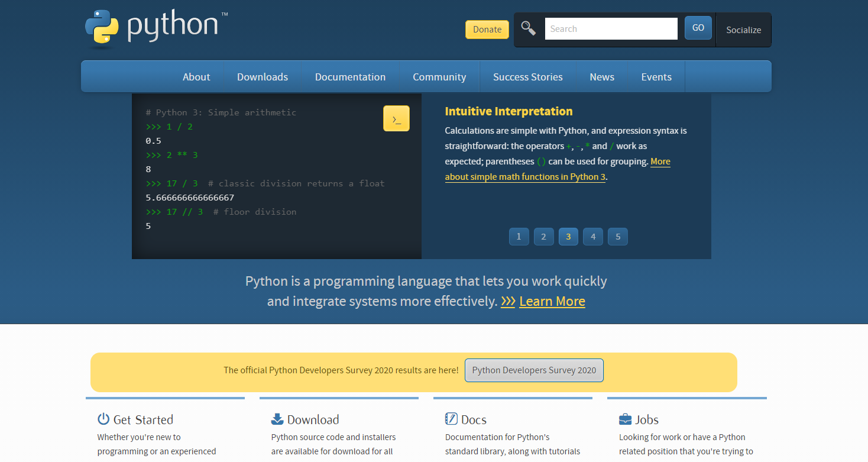This screenshot has height=462, width=868.
Task: Click the Get Started heading
Action: pos(143,419)
